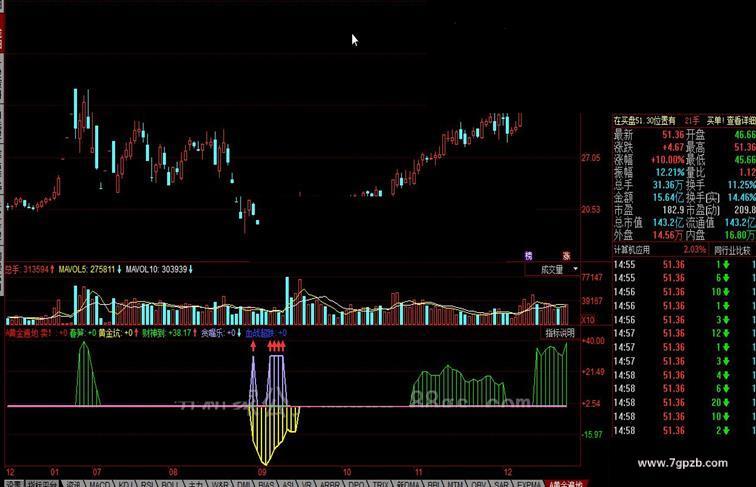Viewport: 756px width, 487px height.
Task: Switch to the OBV indicator tab
Action: [478, 484]
